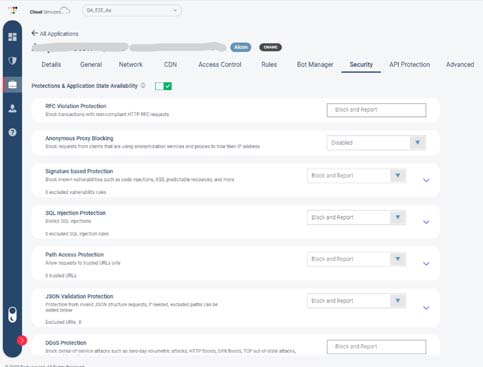Expand the Signature based Protection section chevron

coord(426,180)
